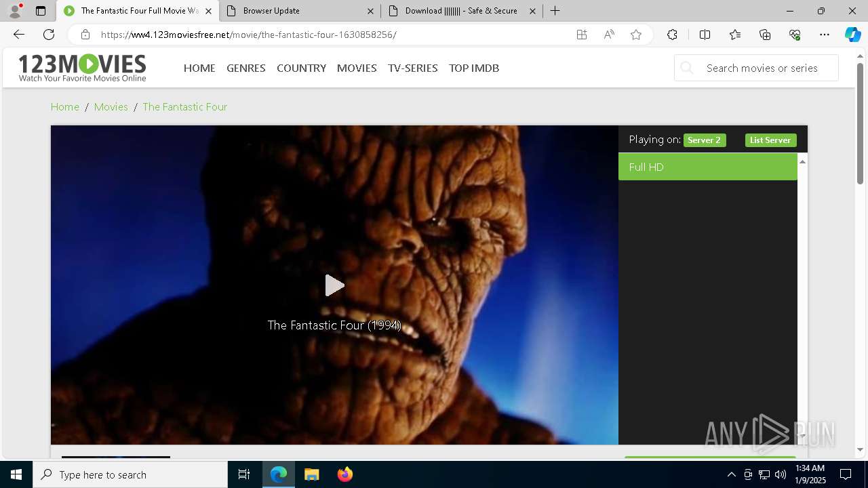The width and height of the screenshot is (868, 488).
Task: View site information lock icon
Action: pyautogui.click(x=85, y=35)
